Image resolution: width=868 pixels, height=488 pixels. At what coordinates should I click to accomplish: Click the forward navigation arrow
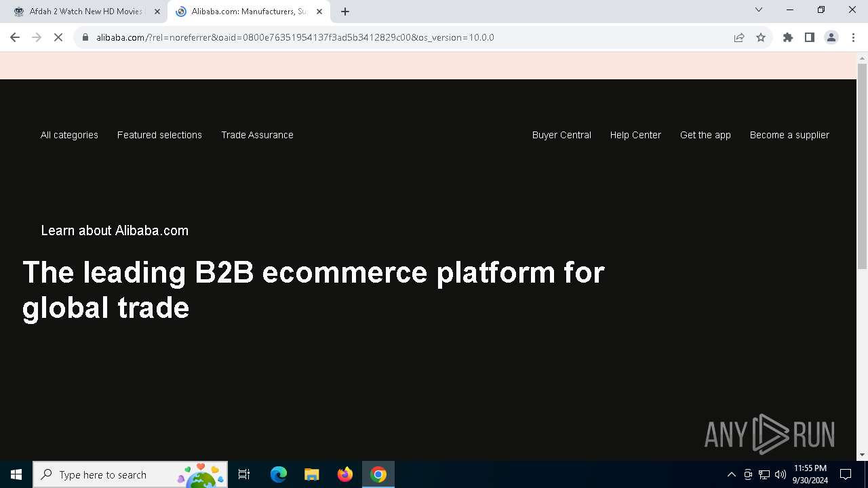(x=37, y=37)
